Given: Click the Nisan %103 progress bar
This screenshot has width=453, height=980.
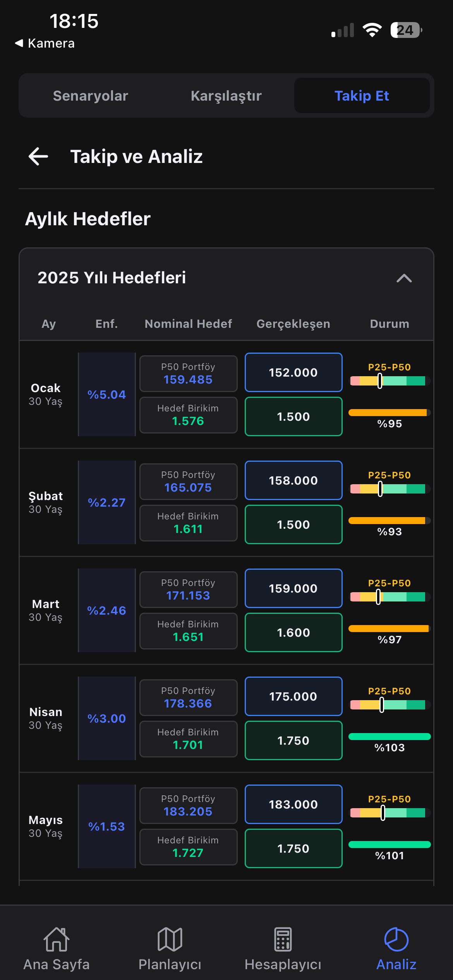Looking at the screenshot, I should click(390, 737).
